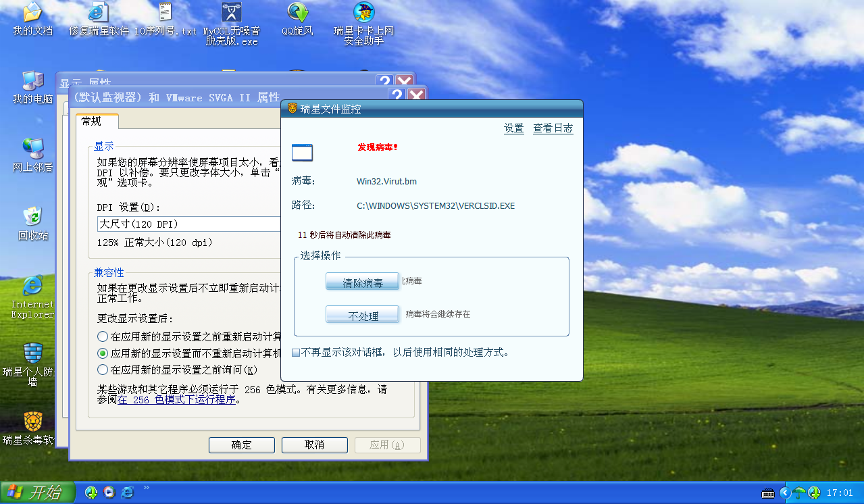Launch QQ旋风 from quick launch bar
The width and height of the screenshot is (864, 504).
coord(91,493)
